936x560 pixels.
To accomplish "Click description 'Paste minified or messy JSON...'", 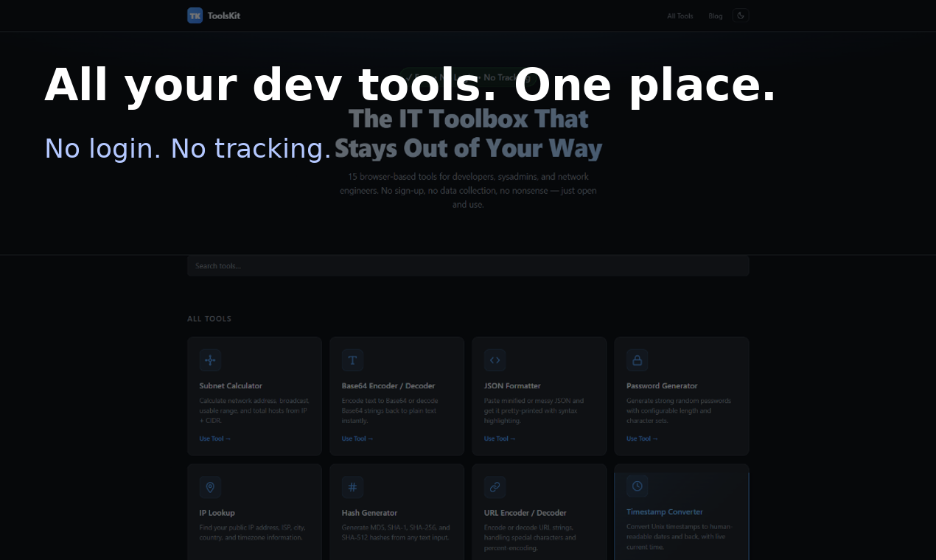I will pos(534,411).
